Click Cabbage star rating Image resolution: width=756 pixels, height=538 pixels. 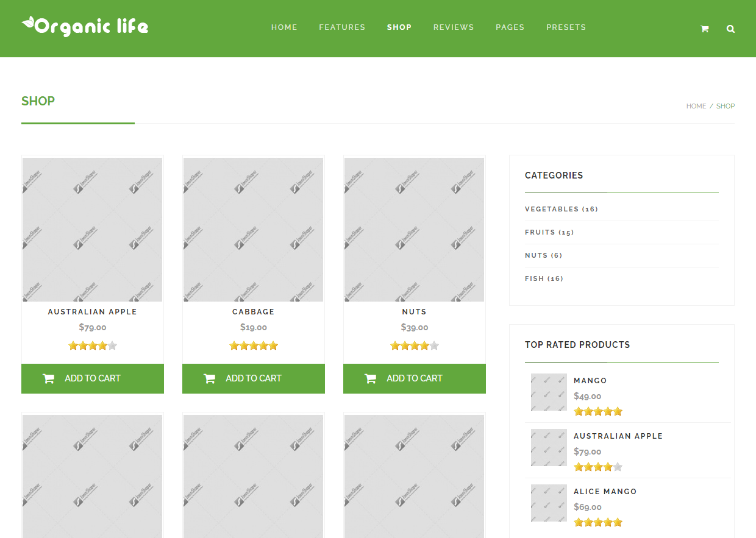click(254, 345)
